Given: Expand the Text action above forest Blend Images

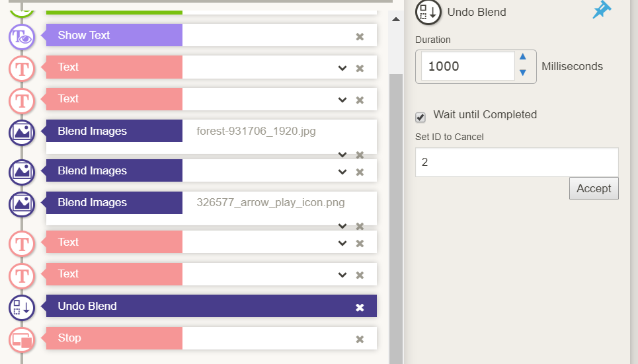Looking at the screenshot, I should [342, 100].
